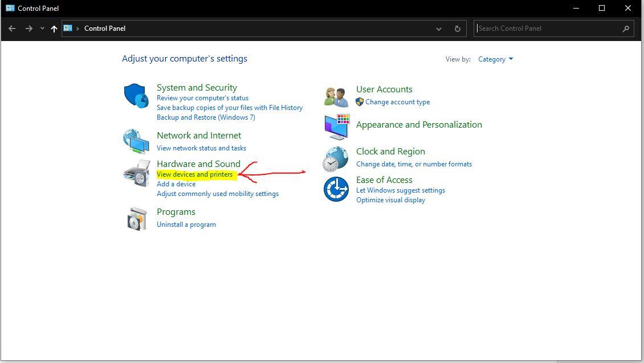Image resolution: width=644 pixels, height=363 pixels.
Task: Open View network status and tasks
Action: (201, 148)
